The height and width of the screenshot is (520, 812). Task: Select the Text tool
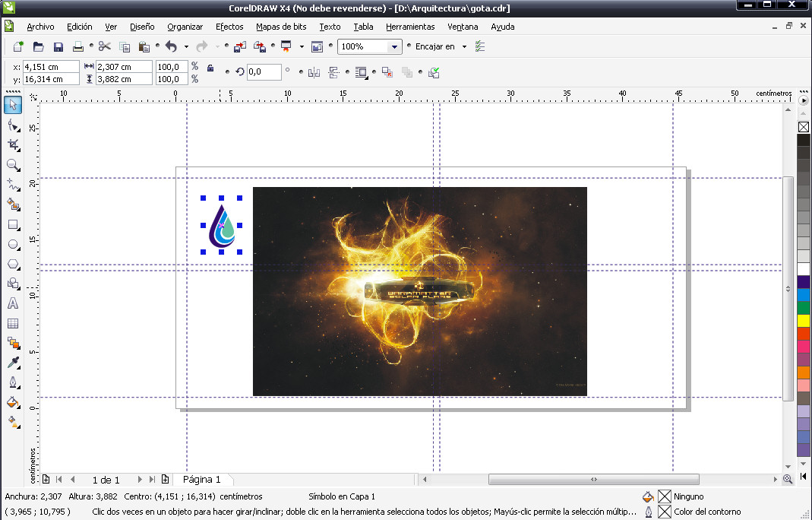click(x=13, y=303)
